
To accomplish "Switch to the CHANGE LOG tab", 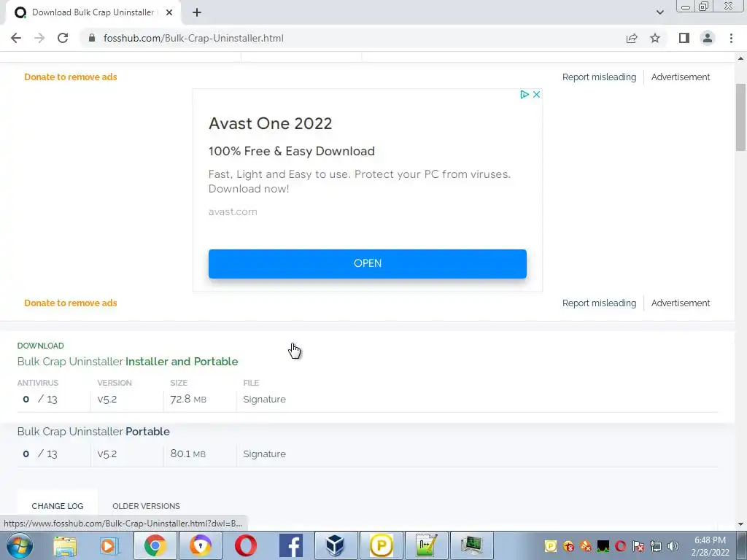I will click(58, 506).
